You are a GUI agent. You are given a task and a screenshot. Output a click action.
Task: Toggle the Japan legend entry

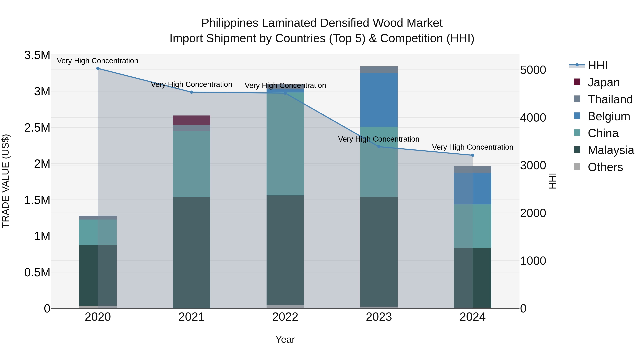click(x=596, y=82)
